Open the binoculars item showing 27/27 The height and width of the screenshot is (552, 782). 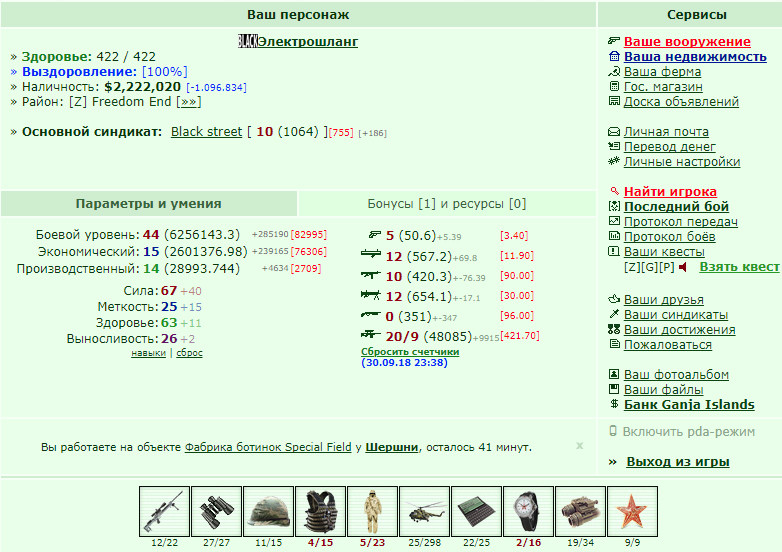(x=216, y=512)
